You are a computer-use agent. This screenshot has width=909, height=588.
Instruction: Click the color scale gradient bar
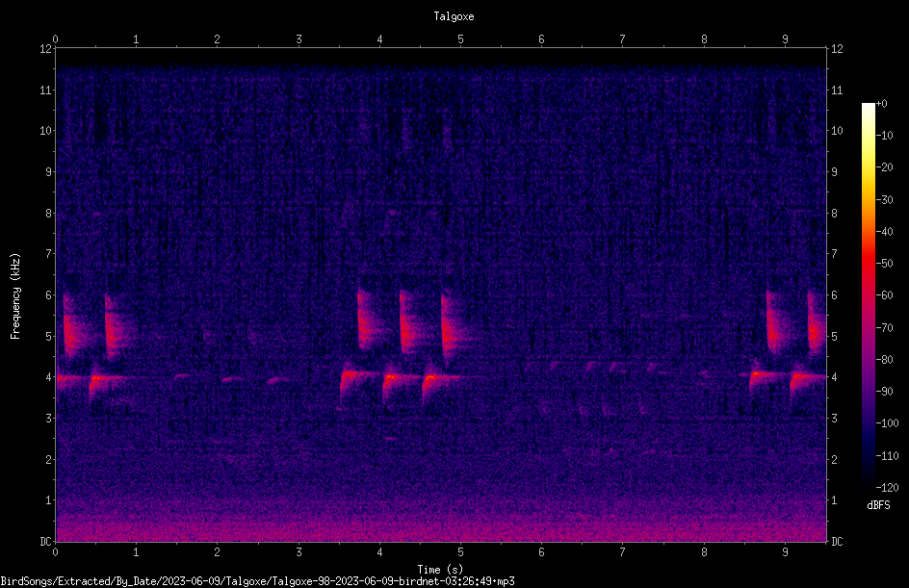click(x=868, y=294)
